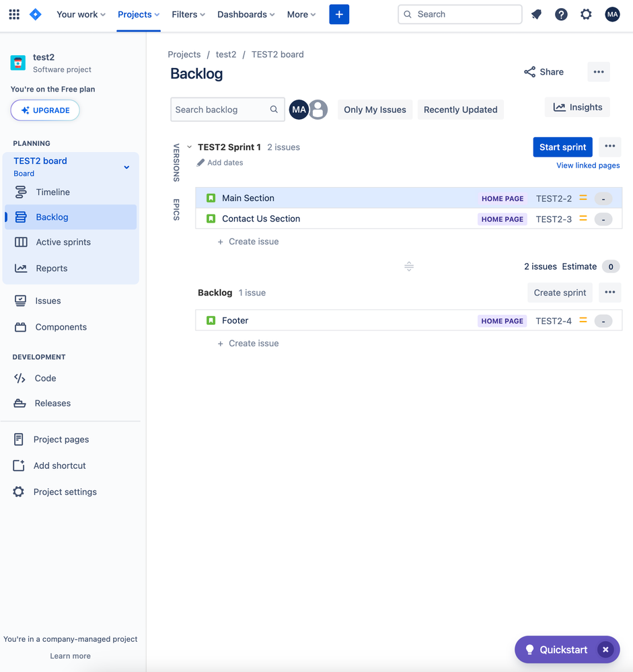The height and width of the screenshot is (672, 633).
Task: Focus the top Search field
Action: [460, 15]
